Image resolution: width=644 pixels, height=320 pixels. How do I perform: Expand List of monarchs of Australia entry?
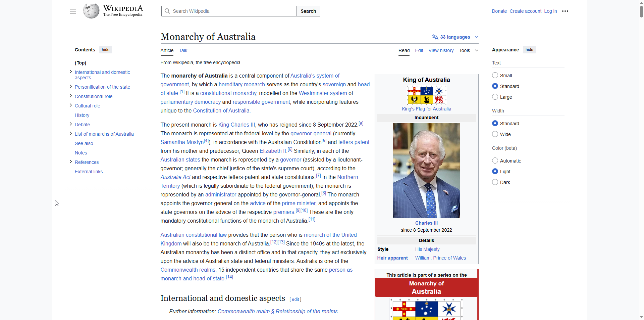pos(71,133)
